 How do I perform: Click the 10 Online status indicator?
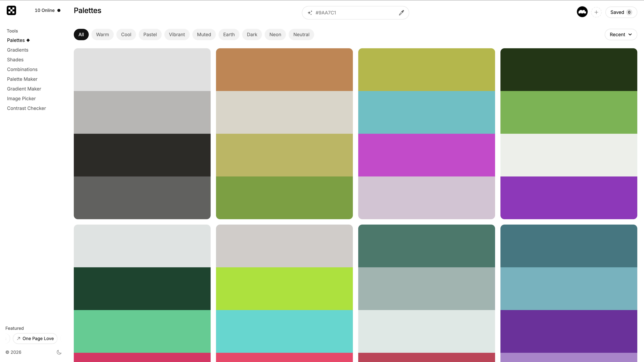[x=47, y=10]
